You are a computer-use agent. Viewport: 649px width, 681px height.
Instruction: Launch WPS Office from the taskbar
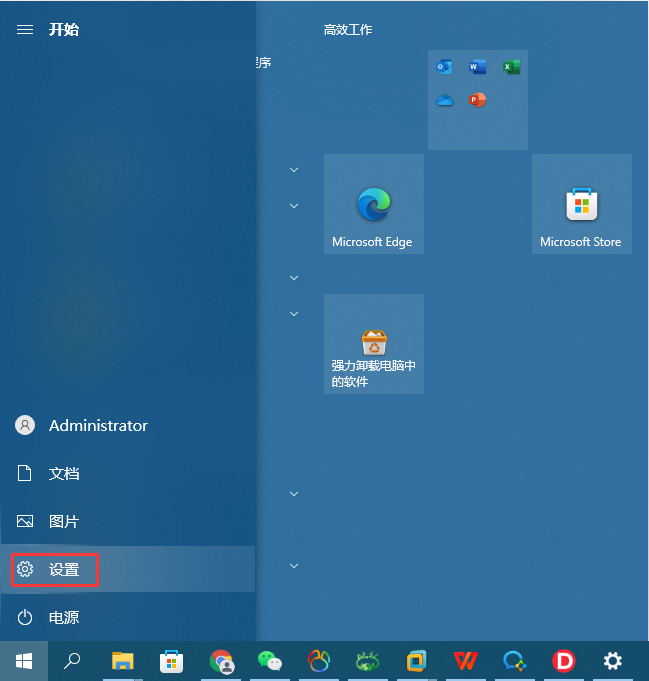coord(465,661)
